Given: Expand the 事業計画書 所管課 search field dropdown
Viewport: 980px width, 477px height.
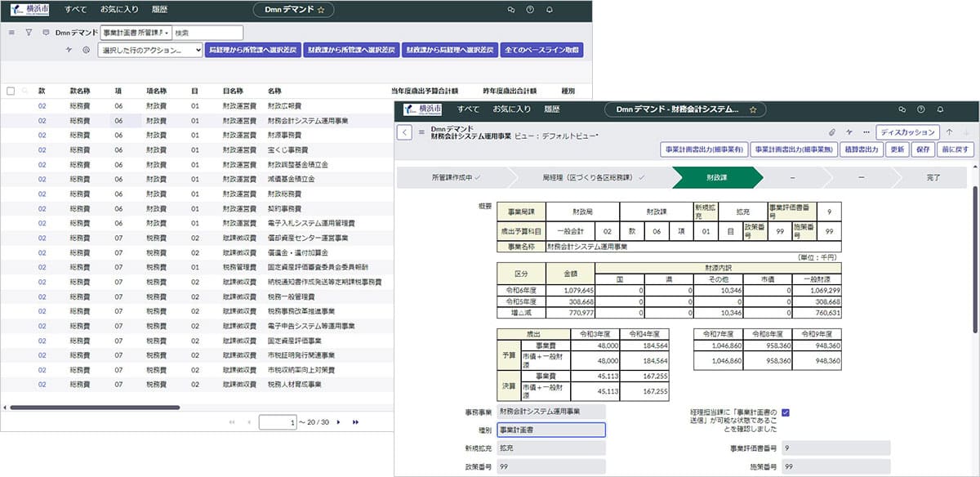Looking at the screenshot, I should point(136,33).
